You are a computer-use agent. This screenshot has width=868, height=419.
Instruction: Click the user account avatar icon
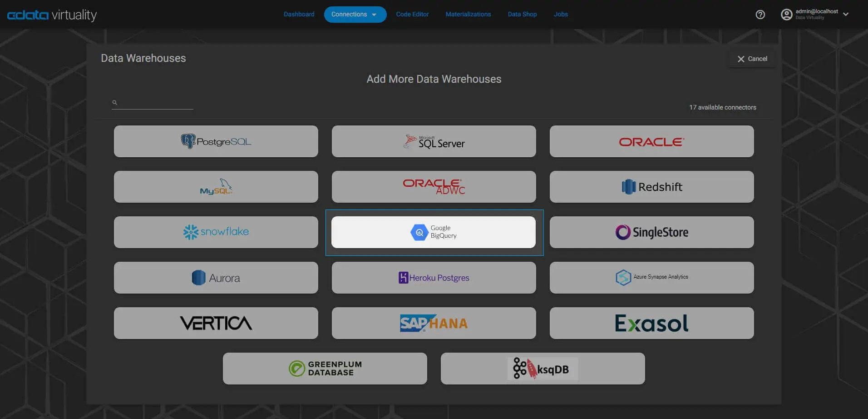point(786,15)
